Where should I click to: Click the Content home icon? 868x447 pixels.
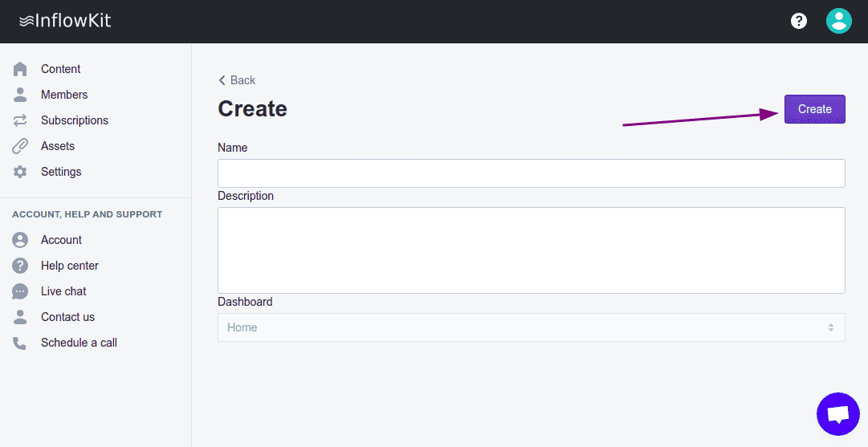20,69
